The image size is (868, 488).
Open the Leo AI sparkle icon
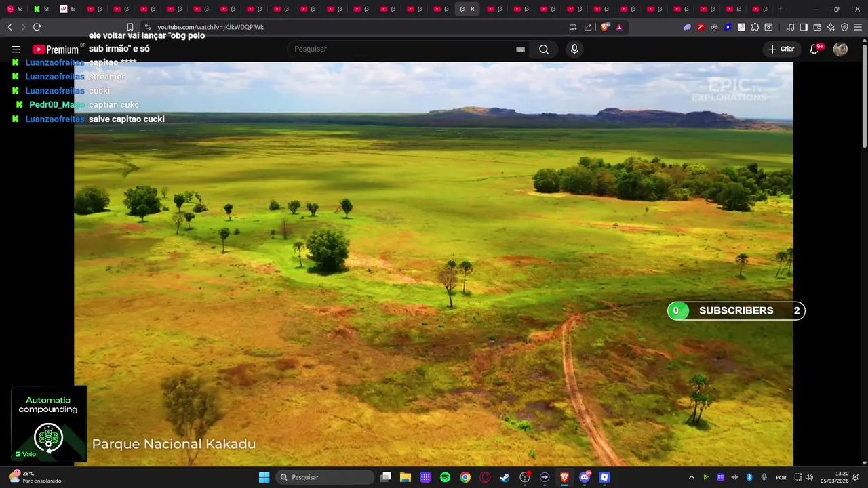click(831, 27)
